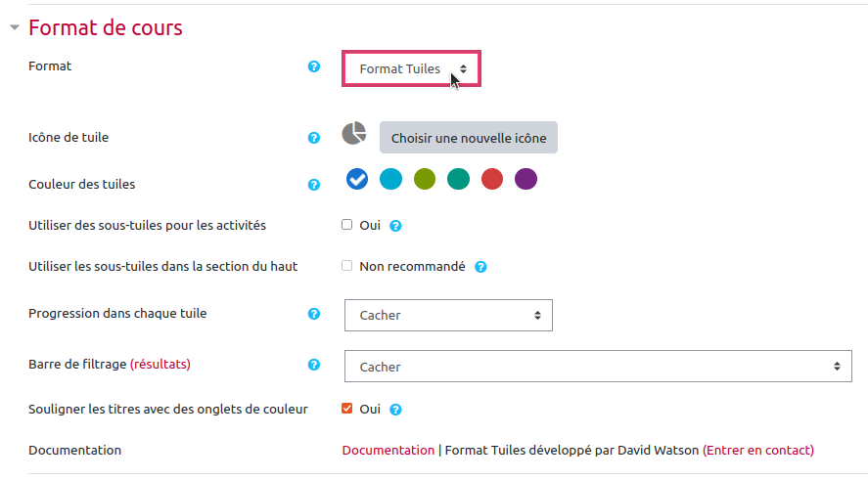
Task: Click help icon for Couleur des tuiles
Action: [314, 184]
